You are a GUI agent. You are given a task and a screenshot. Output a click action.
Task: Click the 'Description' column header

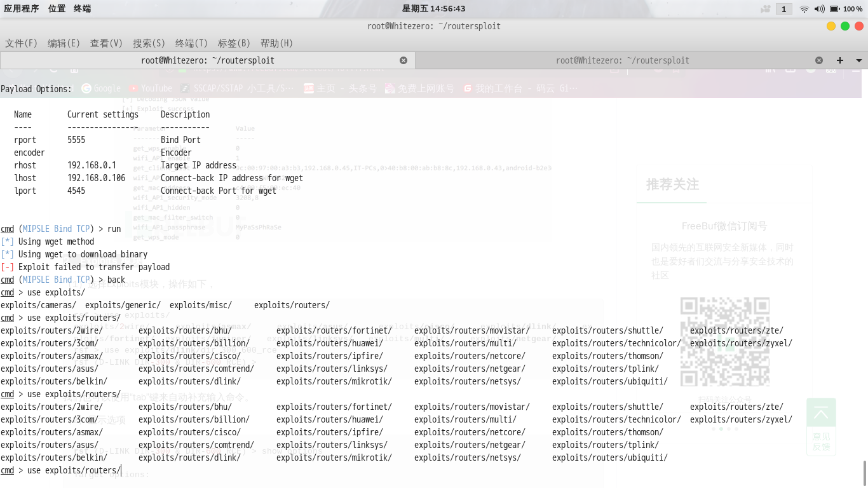tap(185, 114)
